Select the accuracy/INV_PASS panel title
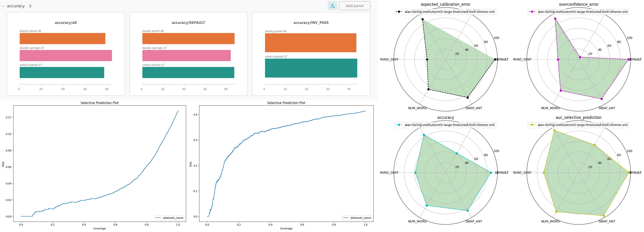644x232 pixels. click(311, 23)
